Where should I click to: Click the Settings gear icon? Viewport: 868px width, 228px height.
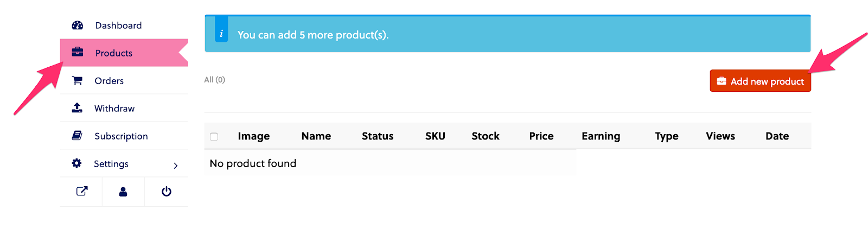pyautogui.click(x=77, y=163)
